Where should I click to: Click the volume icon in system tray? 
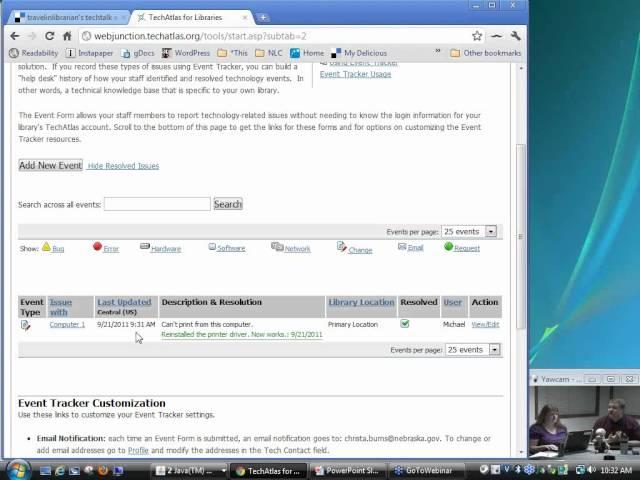tap(592, 470)
